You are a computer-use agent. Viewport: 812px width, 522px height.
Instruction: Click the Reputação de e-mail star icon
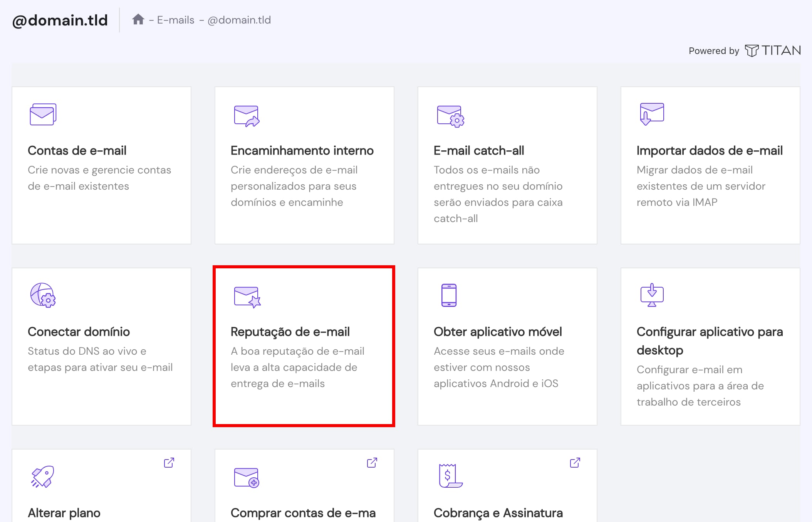pos(247,297)
